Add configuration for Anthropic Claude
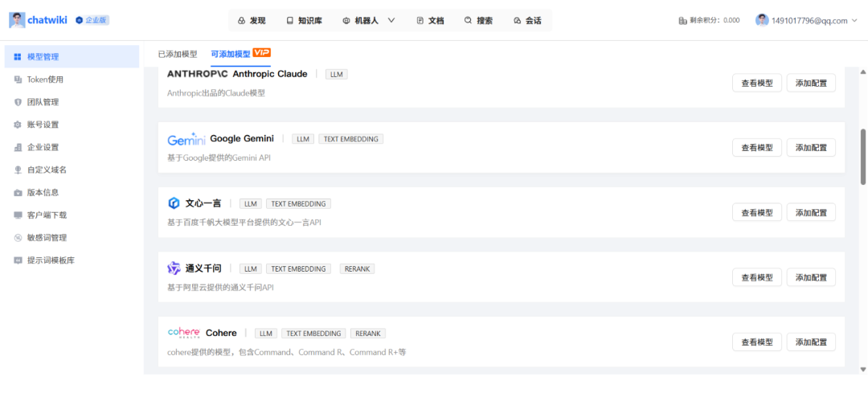Image resolution: width=868 pixels, height=393 pixels. pyautogui.click(x=811, y=83)
